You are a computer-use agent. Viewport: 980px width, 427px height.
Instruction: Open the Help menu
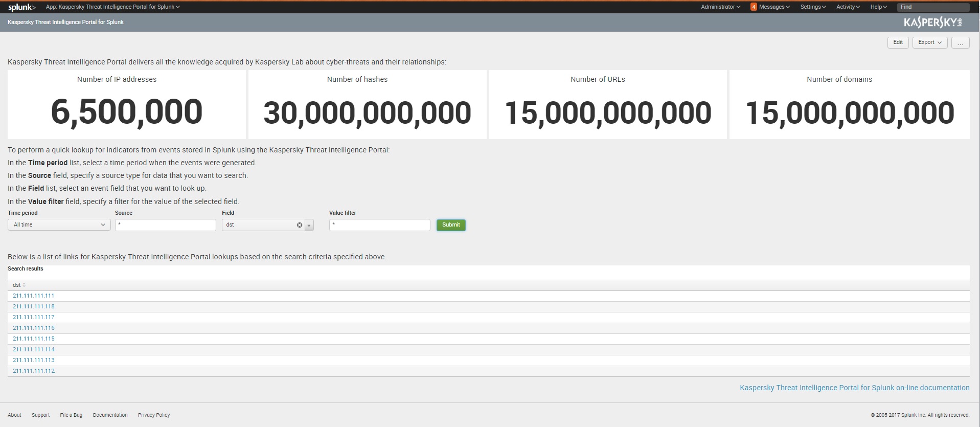[878, 7]
